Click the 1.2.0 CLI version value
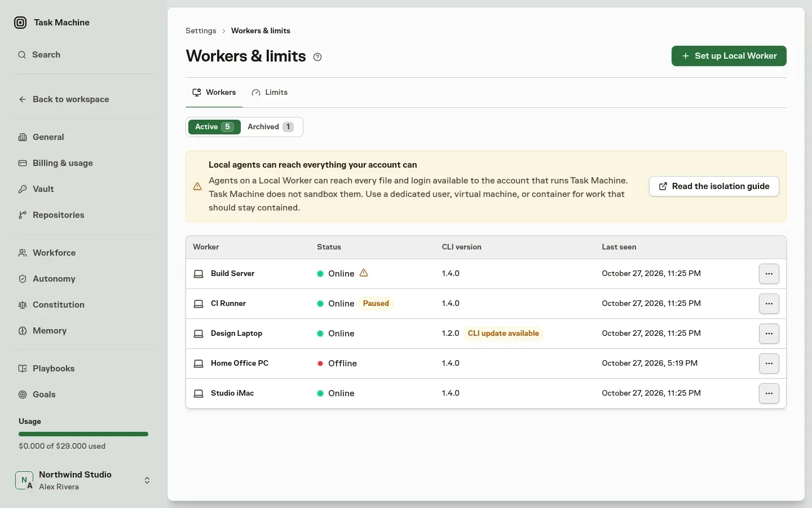The width and height of the screenshot is (812, 508). click(x=451, y=334)
